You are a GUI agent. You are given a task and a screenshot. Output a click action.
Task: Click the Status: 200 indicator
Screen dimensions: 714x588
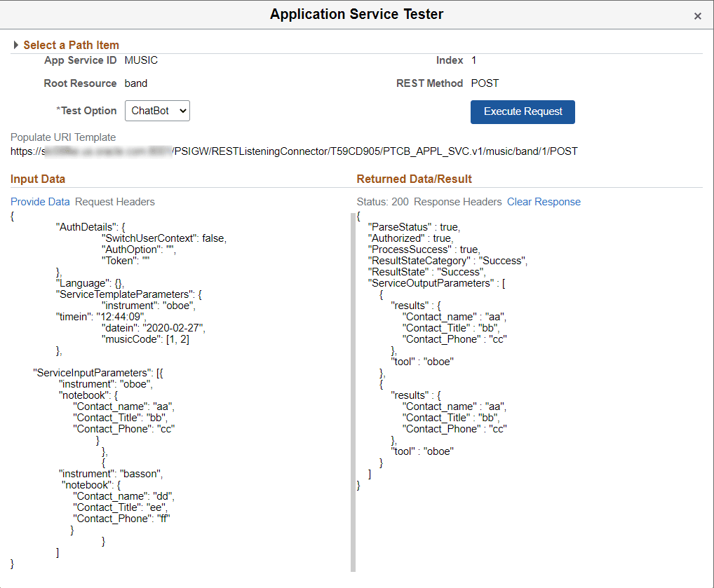coord(382,201)
